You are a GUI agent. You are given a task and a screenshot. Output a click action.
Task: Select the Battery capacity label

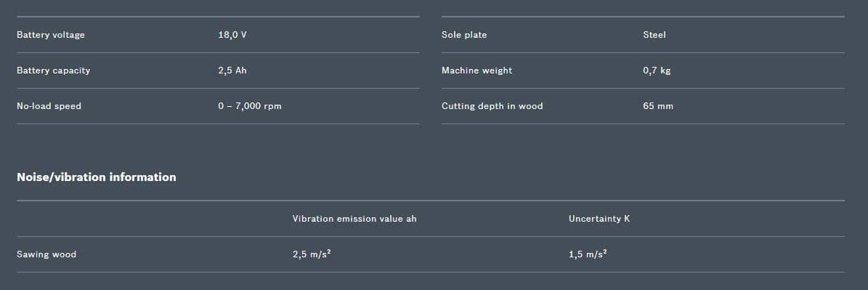click(x=53, y=71)
